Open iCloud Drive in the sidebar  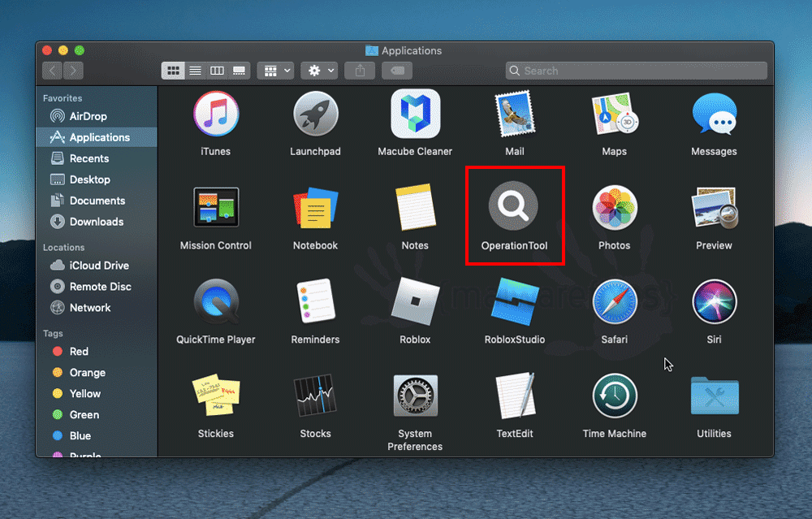coord(97,266)
